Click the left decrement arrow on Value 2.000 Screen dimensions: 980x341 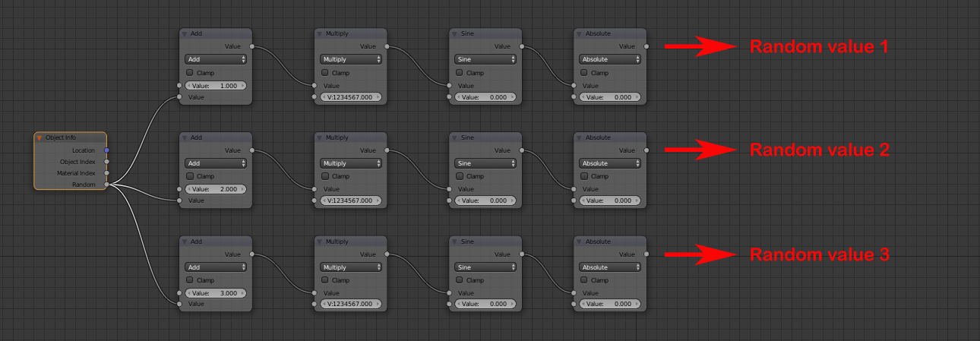coord(188,189)
